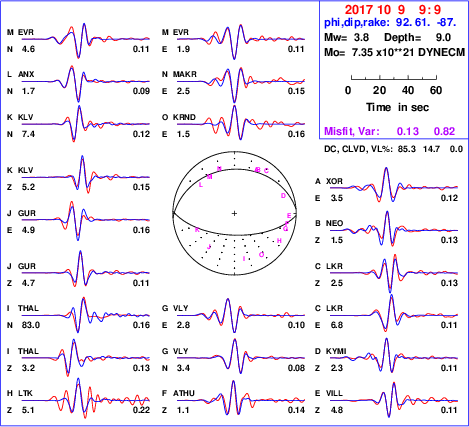Click the phi,dip,rake label
The image size is (469, 427).
click(357, 23)
